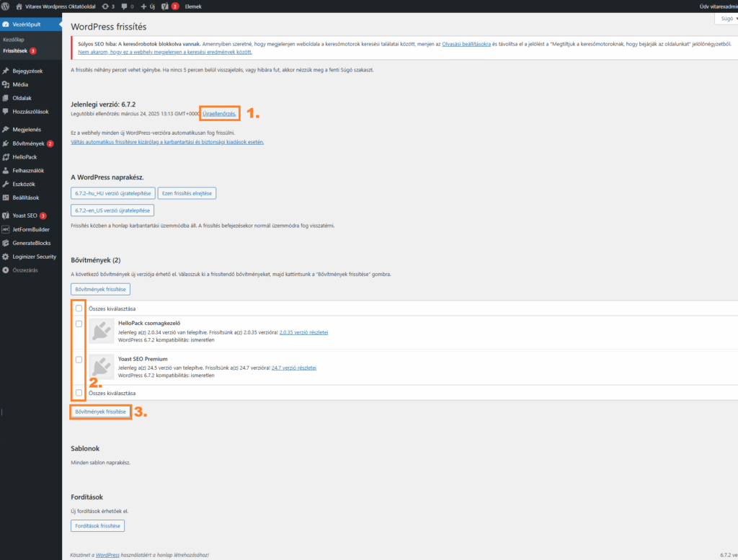Go to Beállítások in the sidebar
The height and width of the screenshot is (560, 738).
click(25, 197)
